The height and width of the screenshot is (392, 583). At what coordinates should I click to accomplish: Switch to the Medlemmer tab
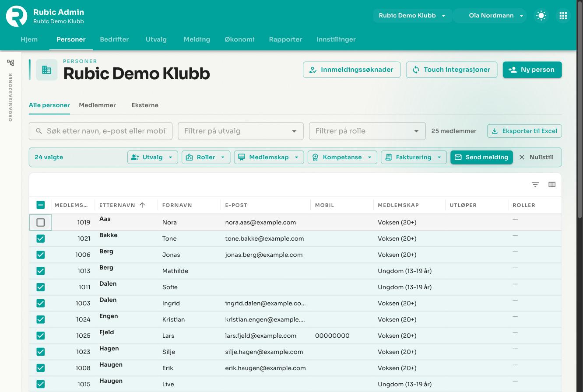click(x=97, y=105)
